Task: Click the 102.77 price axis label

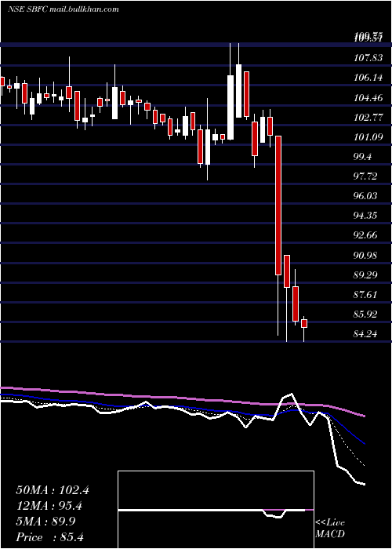Action: [368, 118]
